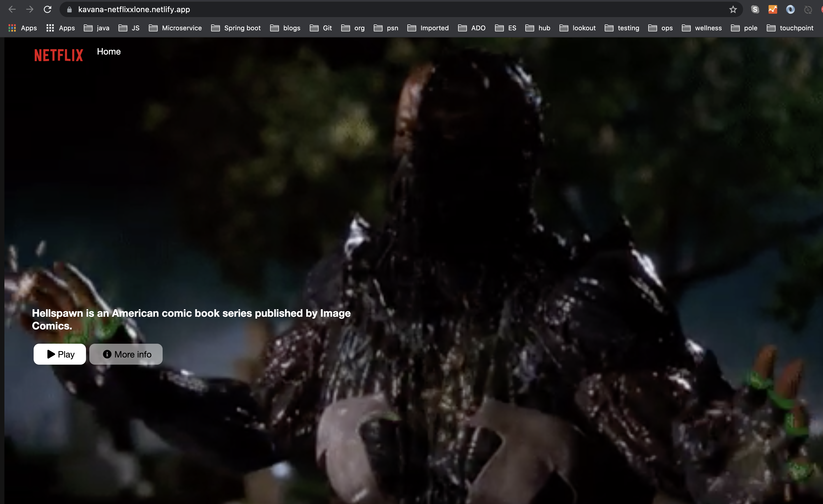Open the Google Analytics extension

[x=773, y=9]
